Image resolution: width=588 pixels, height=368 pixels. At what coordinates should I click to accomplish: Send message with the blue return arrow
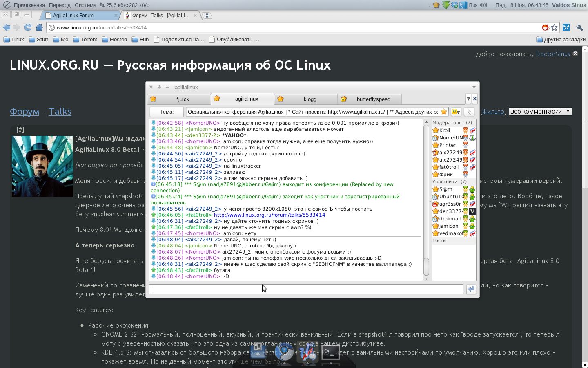pyautogui.click(x=471, y=289)
